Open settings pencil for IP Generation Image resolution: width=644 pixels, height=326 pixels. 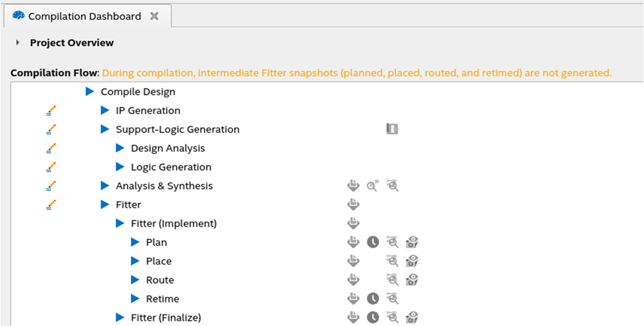click(51, 111)
